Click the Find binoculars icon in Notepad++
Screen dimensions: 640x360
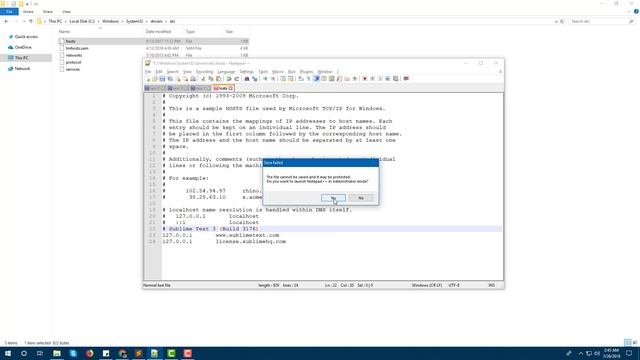[x=247, y=79]
